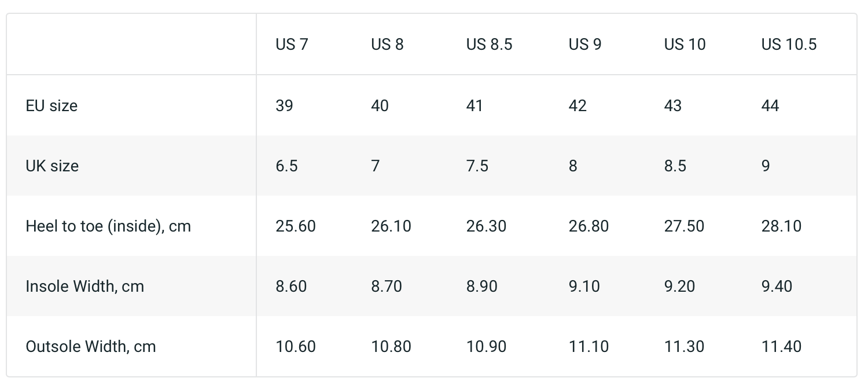This screenshot has width=868, height=389.
Task: Click the EU size row label
Action: (52, 105)
